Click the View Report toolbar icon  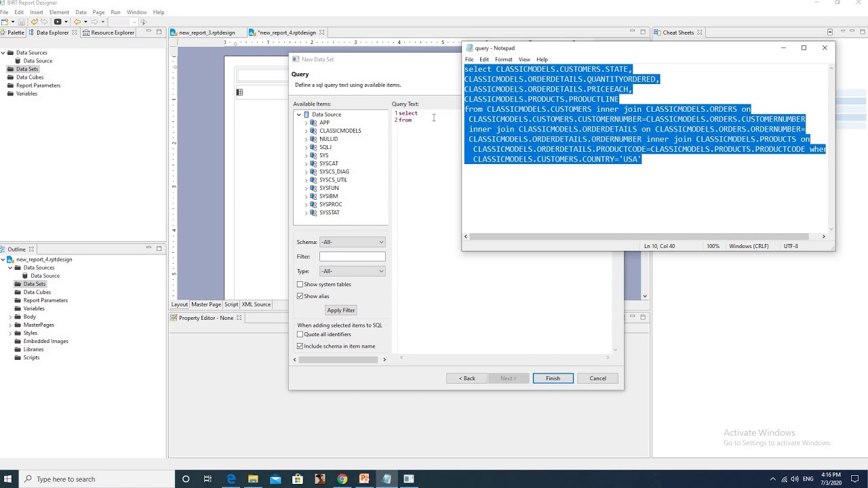click(x=58, y=22)
